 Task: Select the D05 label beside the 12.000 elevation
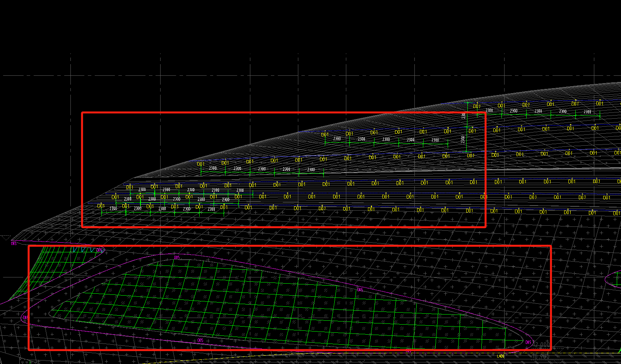528,342
